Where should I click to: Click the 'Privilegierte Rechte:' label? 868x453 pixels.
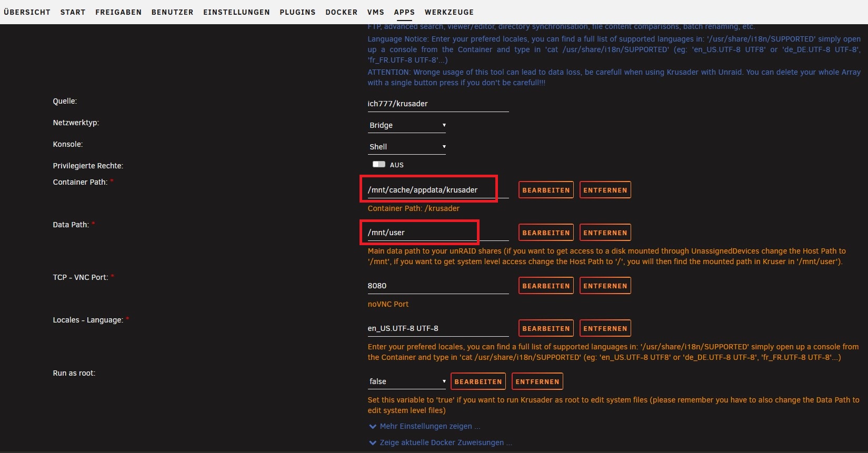(x=88, y=166)
